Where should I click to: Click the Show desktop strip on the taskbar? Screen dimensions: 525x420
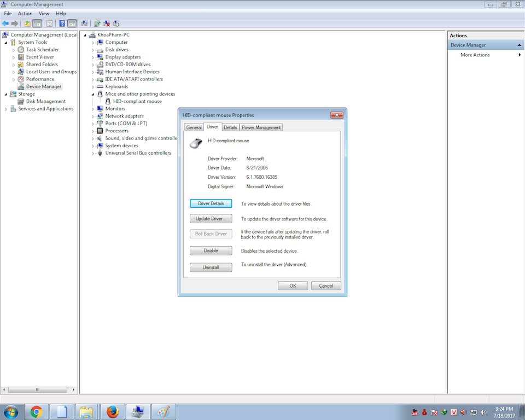(x=522, y=412)
